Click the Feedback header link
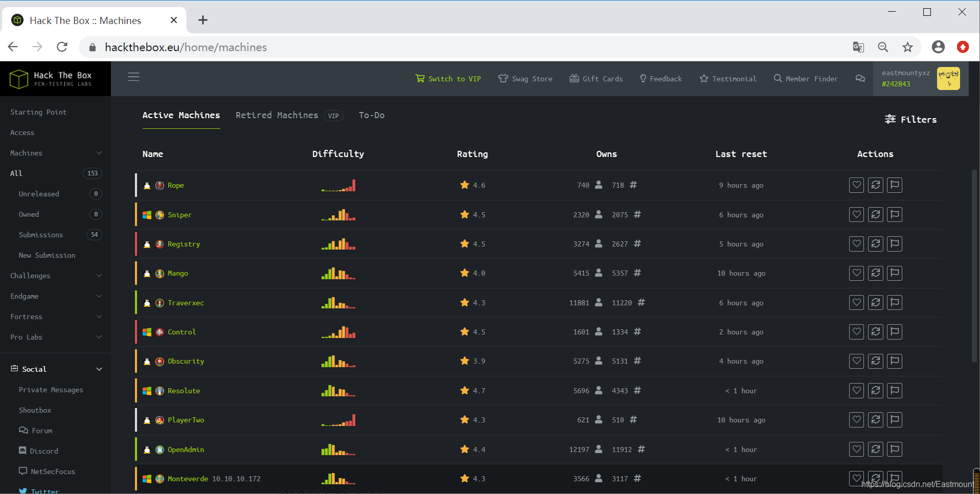This screenshot has width=980, height=494. (x=660, y=79)
